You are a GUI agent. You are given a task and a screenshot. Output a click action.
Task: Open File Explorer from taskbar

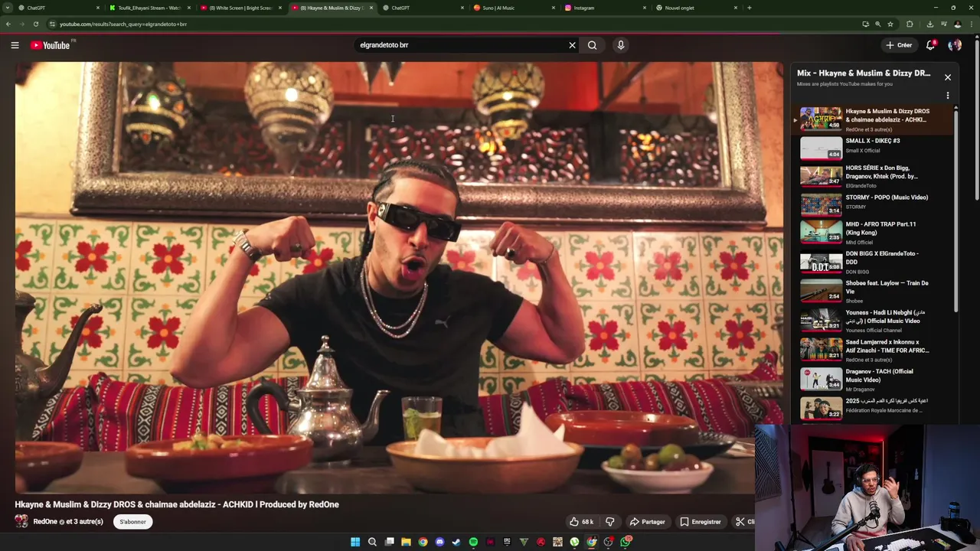coord(406,542)
